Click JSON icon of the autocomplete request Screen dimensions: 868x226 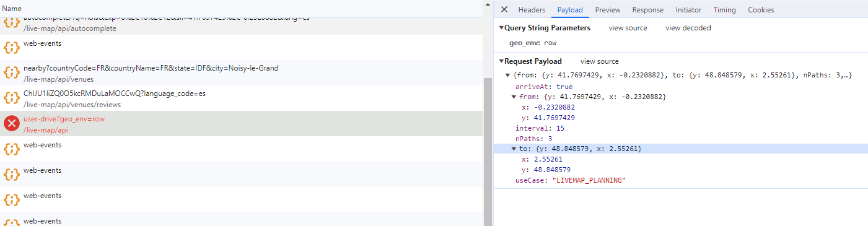click(12, 23)
